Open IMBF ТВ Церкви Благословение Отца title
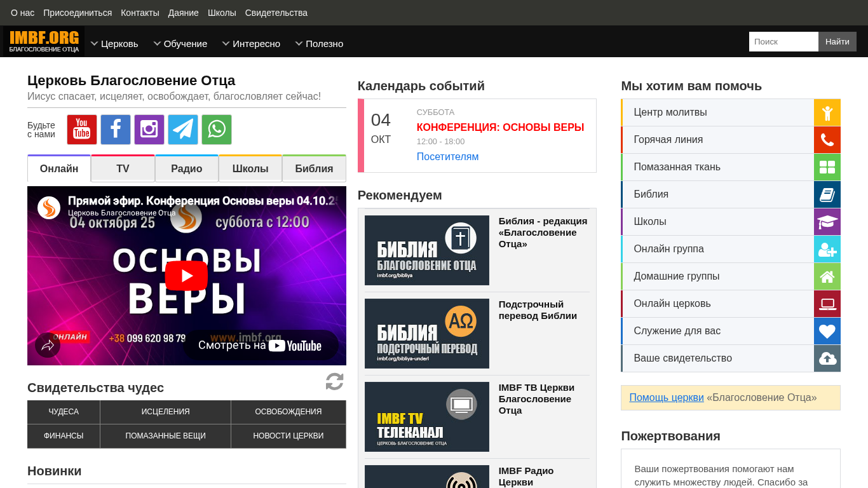868x488 pixels. pos(536,399)
